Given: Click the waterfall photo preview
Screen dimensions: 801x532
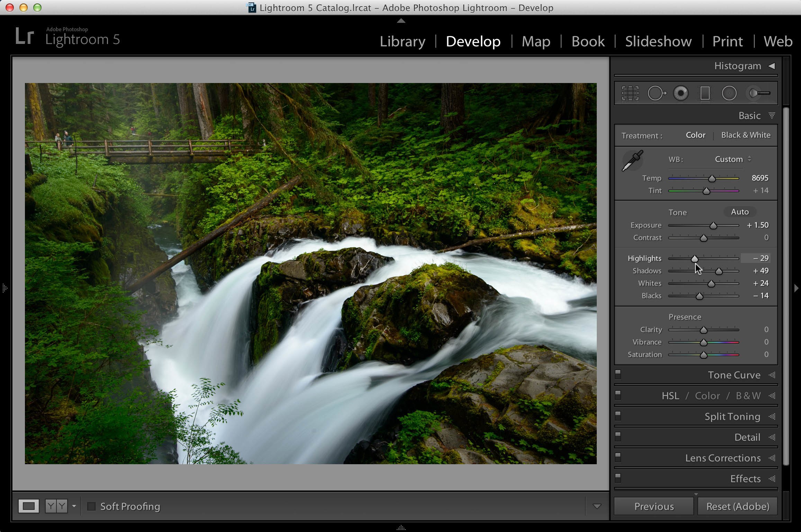Looking at the screenshot, I should pyautogui.click(x=310, y=273).
